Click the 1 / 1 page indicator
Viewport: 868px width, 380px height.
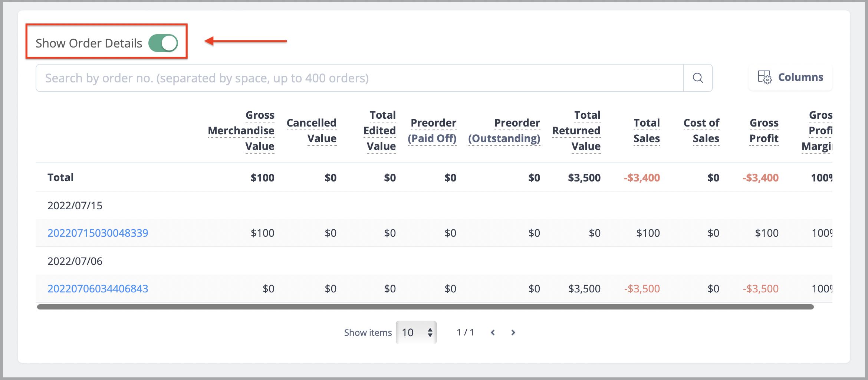[466, 332]
